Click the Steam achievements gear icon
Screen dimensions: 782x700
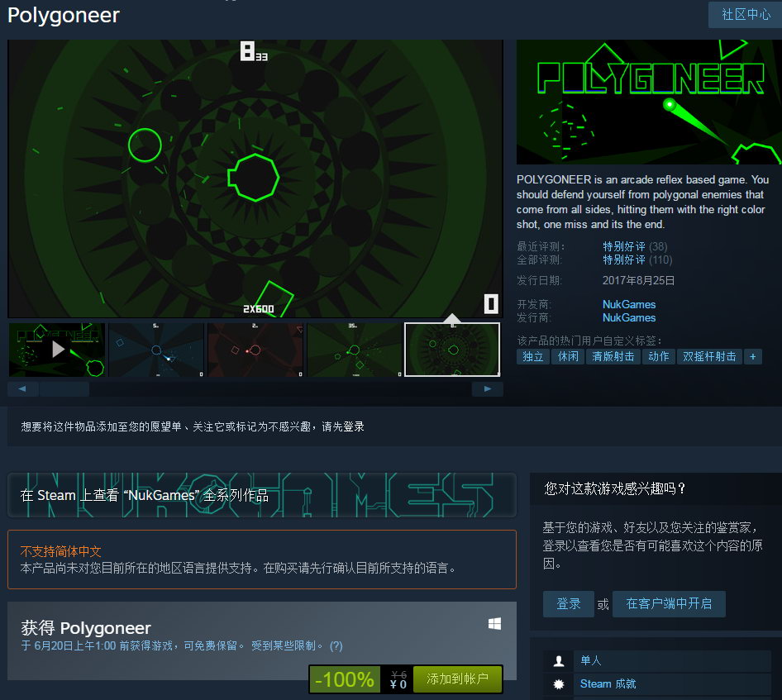pos(559,684)
